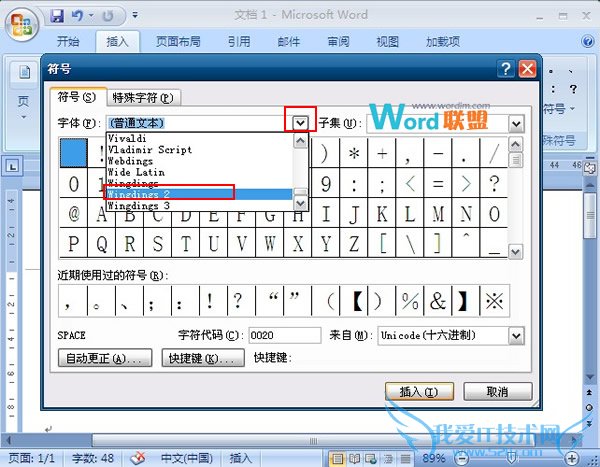Open the 开始 ribbon tab
Viewport: 600px width, 467px height.
click(x=68, y=41)
